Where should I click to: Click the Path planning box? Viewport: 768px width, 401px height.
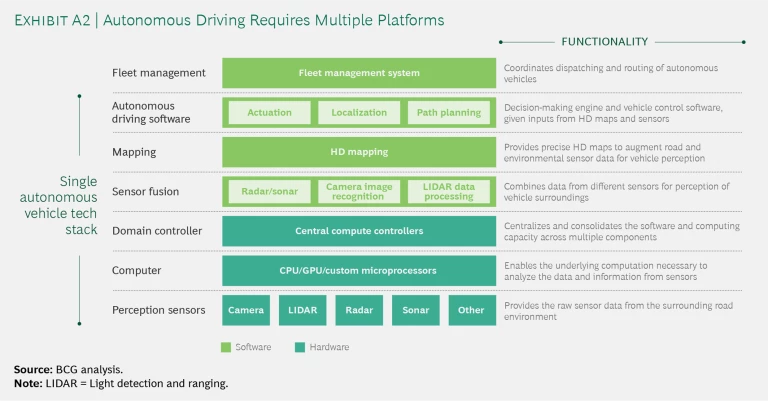tap(449, 112)
